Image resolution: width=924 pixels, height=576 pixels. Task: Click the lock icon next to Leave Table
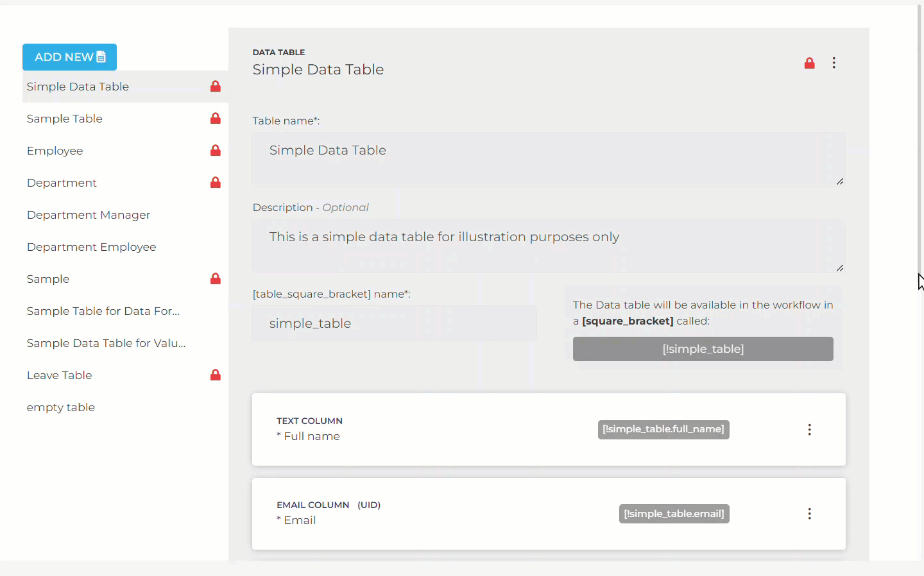tap(215, 375)
